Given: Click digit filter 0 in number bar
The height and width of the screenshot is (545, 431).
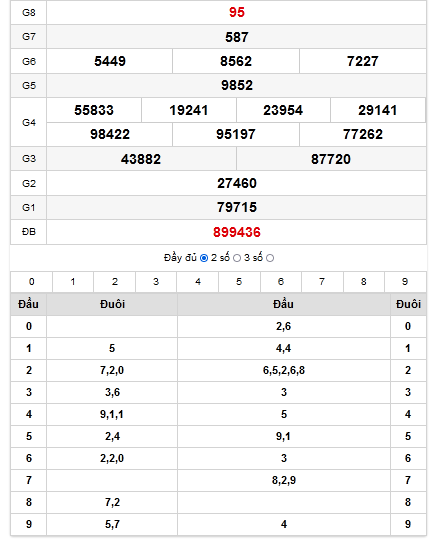Looking at the screenshot, I should click(32, 282).
